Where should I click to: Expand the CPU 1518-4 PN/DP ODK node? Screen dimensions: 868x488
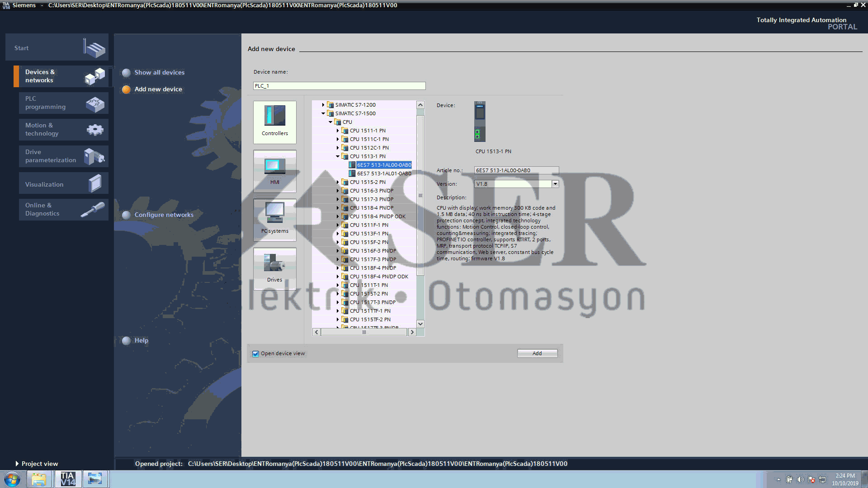pyautogui.click(x=338, y=216)
